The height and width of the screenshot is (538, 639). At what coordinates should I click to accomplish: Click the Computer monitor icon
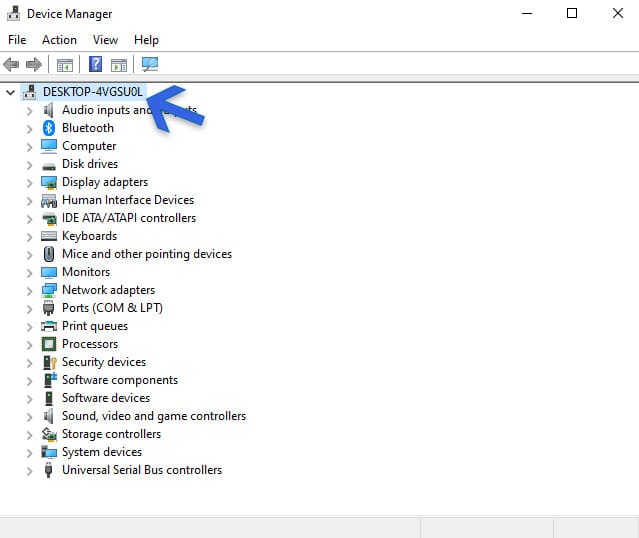49,146
